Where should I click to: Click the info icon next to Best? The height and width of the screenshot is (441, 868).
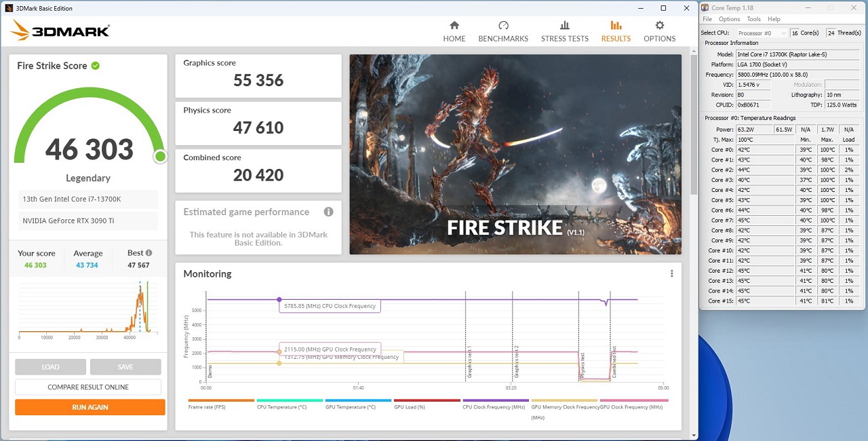(149, 253)
